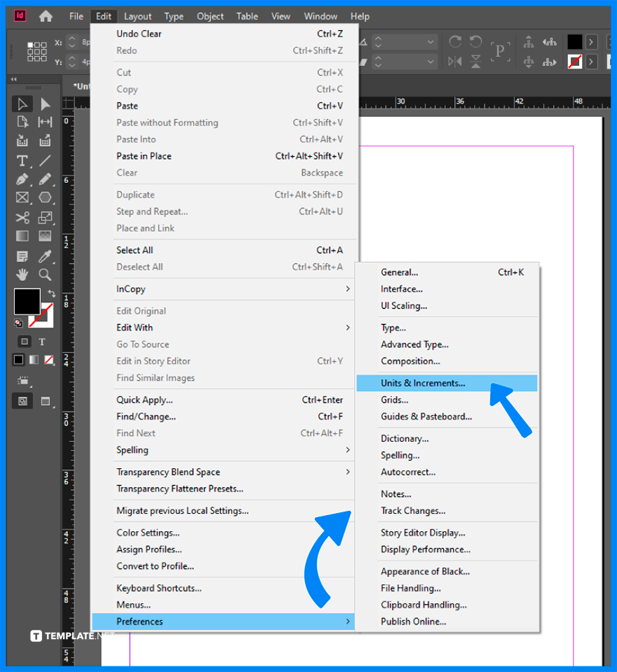Select the Type tool
617x672 pixels.
[x=22, y=160]
